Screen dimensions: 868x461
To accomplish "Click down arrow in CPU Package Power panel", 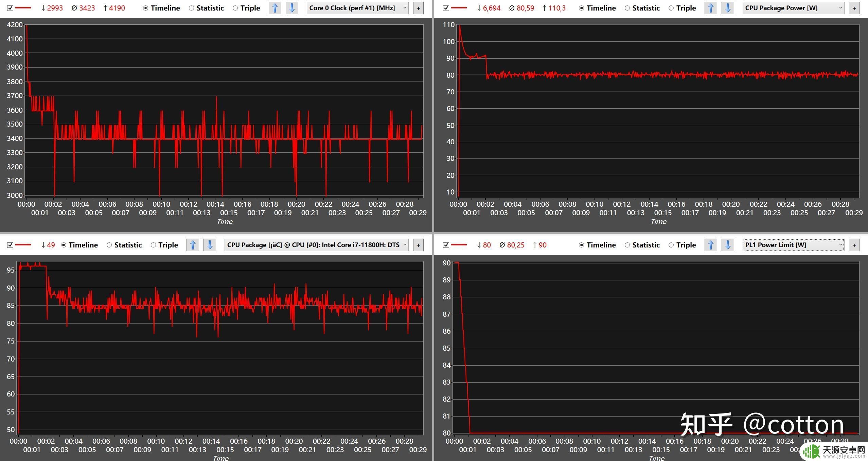I will click(x=728, y=8).
